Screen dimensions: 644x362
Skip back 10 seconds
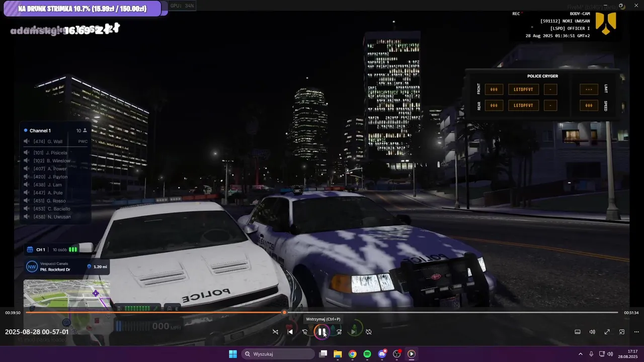305,332
